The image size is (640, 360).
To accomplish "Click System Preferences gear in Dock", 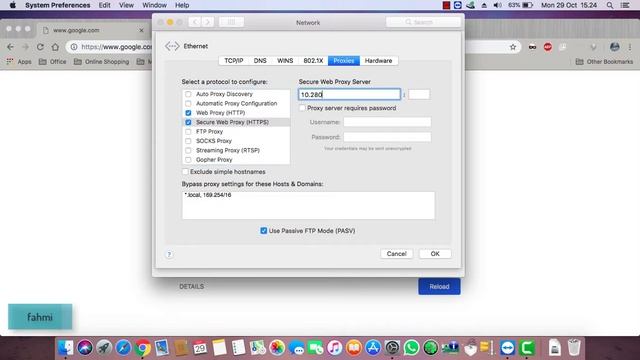I will point(392,348).
